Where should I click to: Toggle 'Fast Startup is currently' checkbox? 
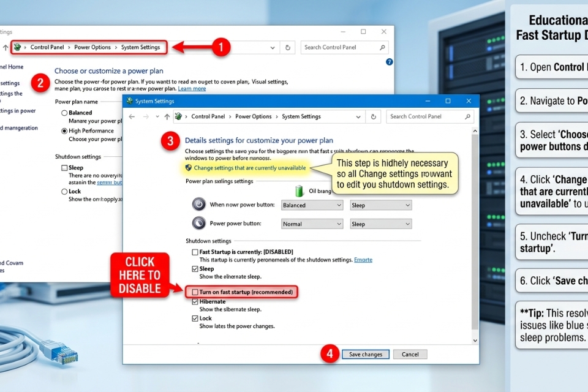pos(195,252)
